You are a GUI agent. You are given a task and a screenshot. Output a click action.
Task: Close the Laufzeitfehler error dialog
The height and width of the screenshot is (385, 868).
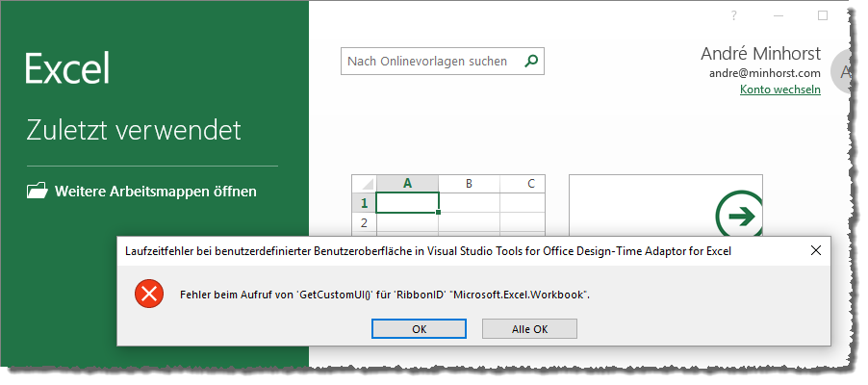click(815, 250)
